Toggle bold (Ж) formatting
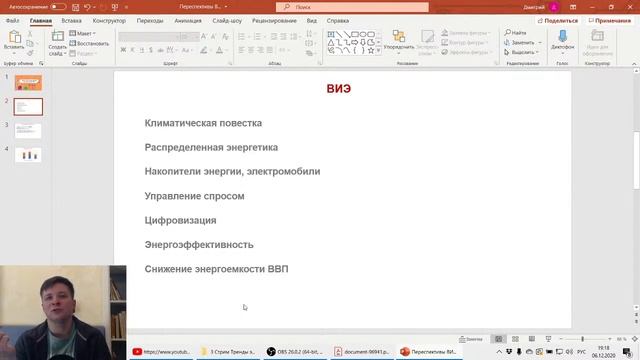This screenshot has height=360, width=640. coord(123,50)
